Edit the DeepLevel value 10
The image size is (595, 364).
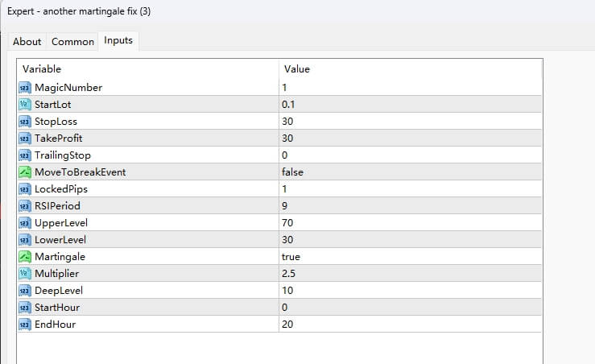click(287, 290)
